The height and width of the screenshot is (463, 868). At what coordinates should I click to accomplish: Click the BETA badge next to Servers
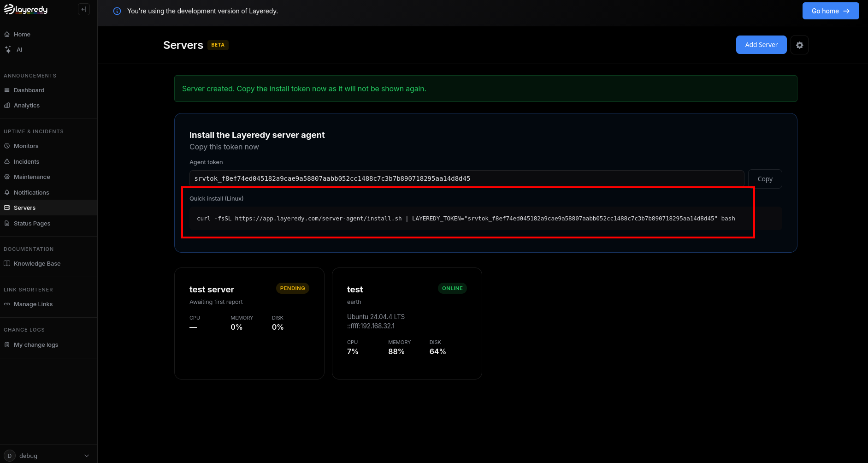218,45
